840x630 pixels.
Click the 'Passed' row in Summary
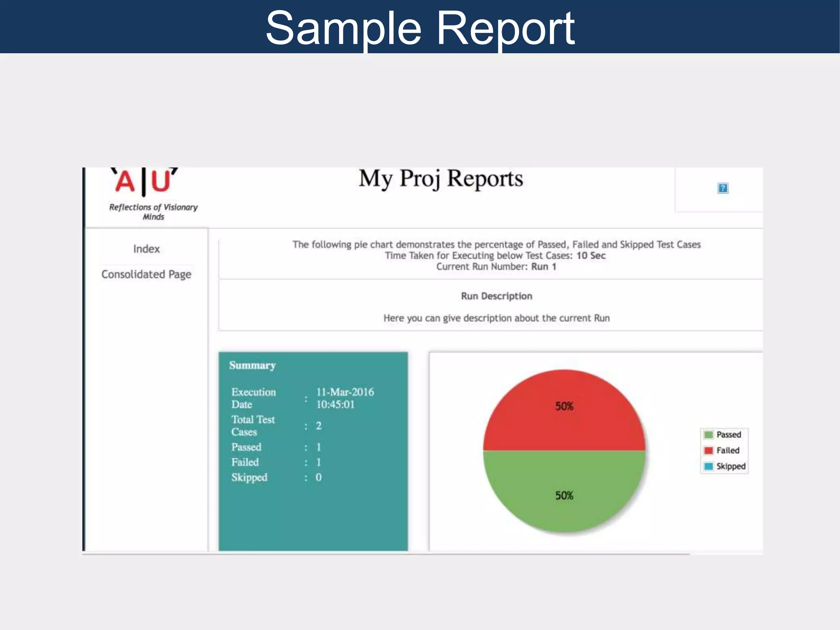pyautogui.click(x=276, y=447)
